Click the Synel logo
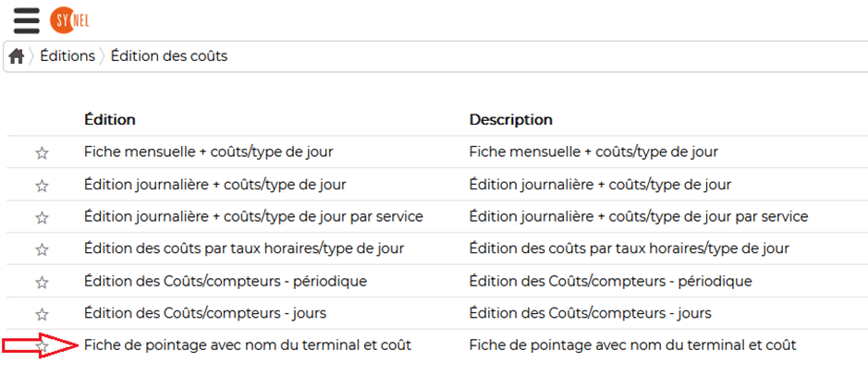 tap(69, 21)
